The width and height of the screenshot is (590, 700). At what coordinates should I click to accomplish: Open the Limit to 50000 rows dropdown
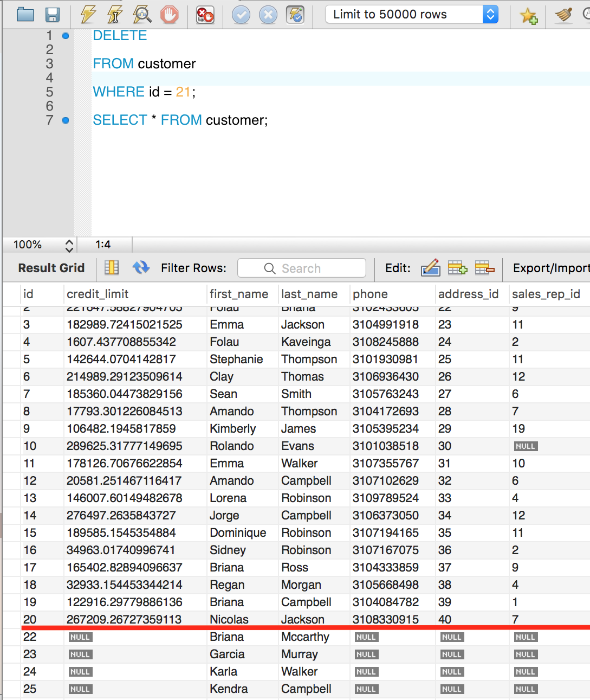[412, 14]
